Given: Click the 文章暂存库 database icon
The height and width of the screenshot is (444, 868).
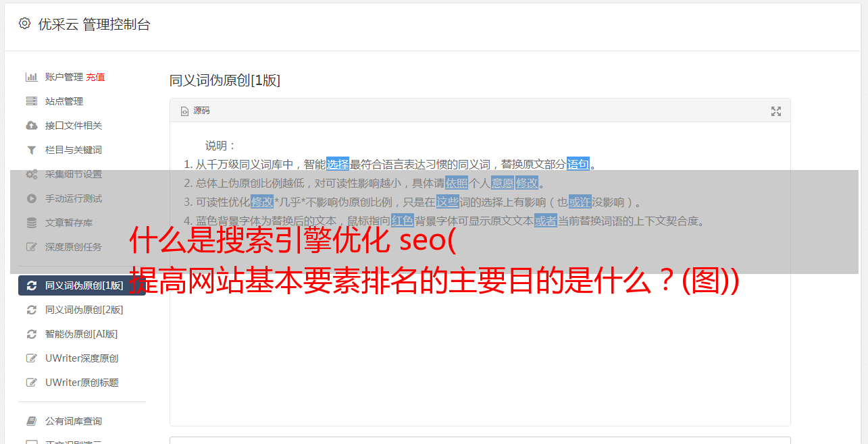Looking at the screenshot, I should pyautogui.click(x=31, y=223).
